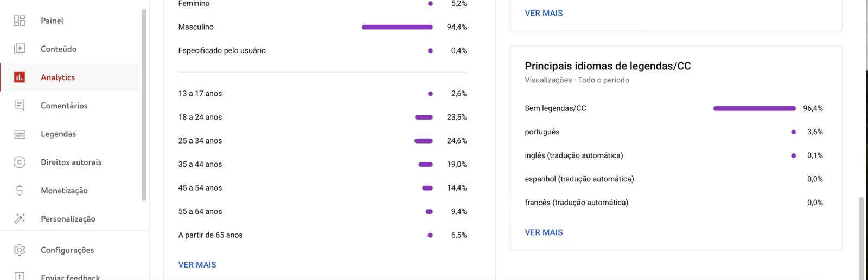Select Monetização menu item
Screen dimensions: 868x280
click(64, 191)
